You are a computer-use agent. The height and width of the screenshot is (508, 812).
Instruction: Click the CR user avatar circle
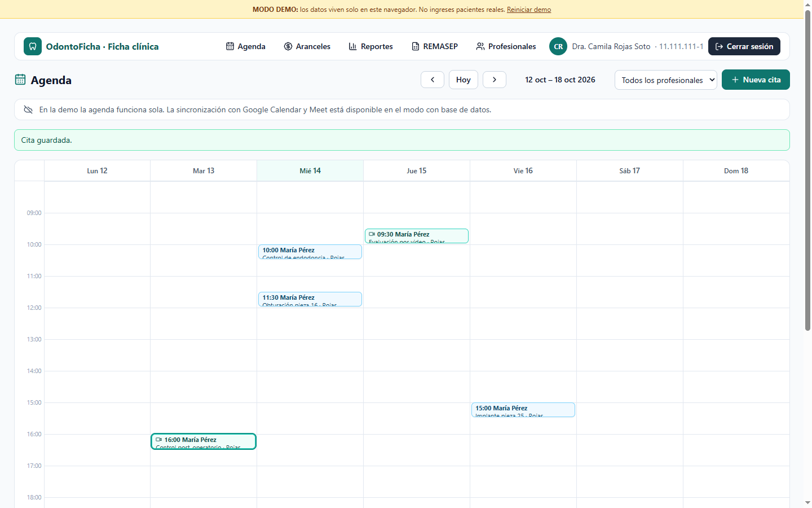pyautogui.click(x=558, y=46)
